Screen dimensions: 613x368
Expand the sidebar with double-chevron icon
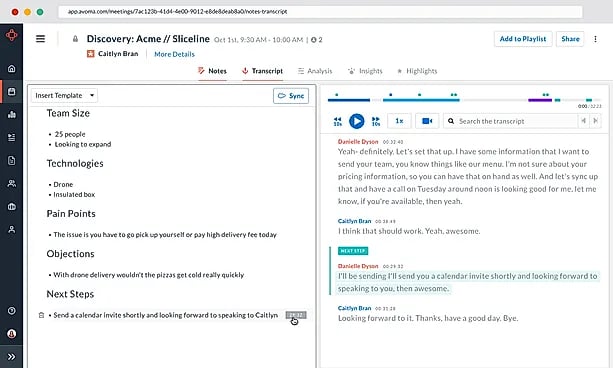tap(12, 357)
